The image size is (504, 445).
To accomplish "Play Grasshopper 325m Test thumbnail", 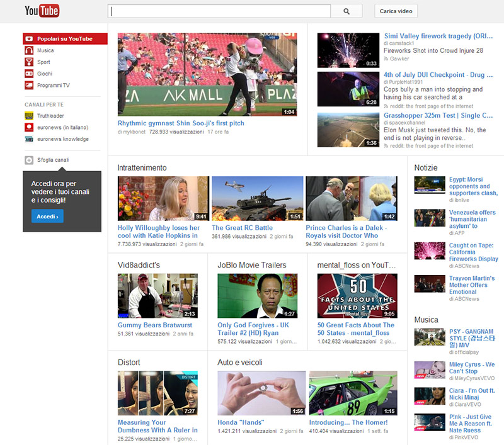I will [348, 130].
